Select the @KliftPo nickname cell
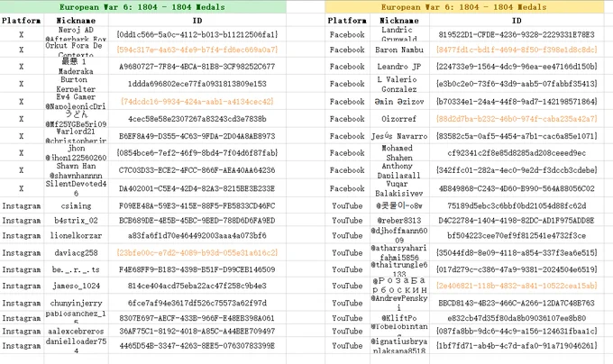 pos(399,318)
